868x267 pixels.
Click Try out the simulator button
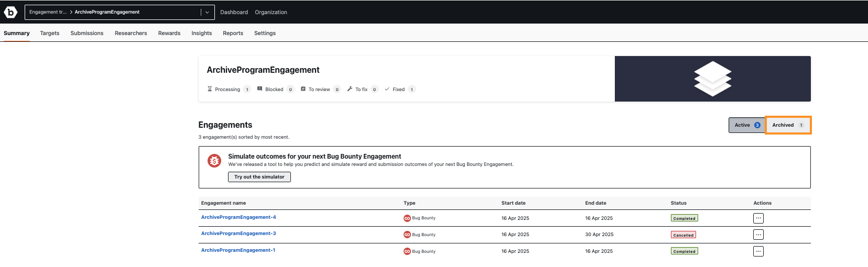(259, 177)
